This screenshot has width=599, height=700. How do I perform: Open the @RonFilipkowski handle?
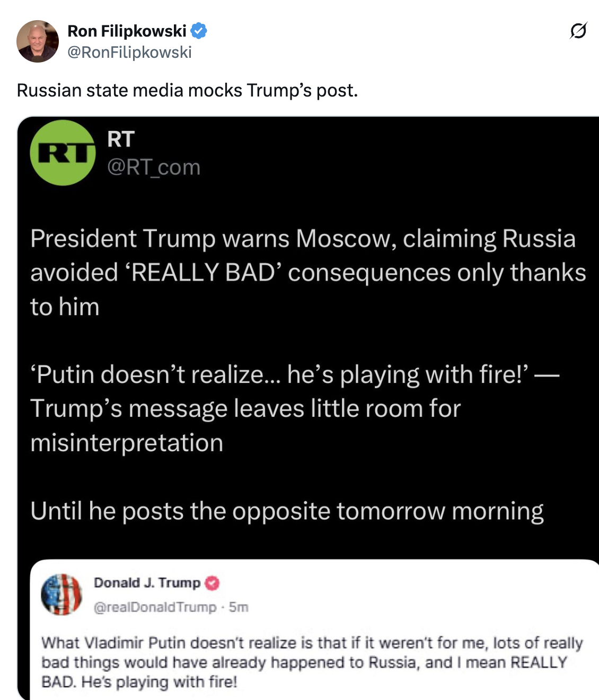pyautogui.click(x=129, y=52)
